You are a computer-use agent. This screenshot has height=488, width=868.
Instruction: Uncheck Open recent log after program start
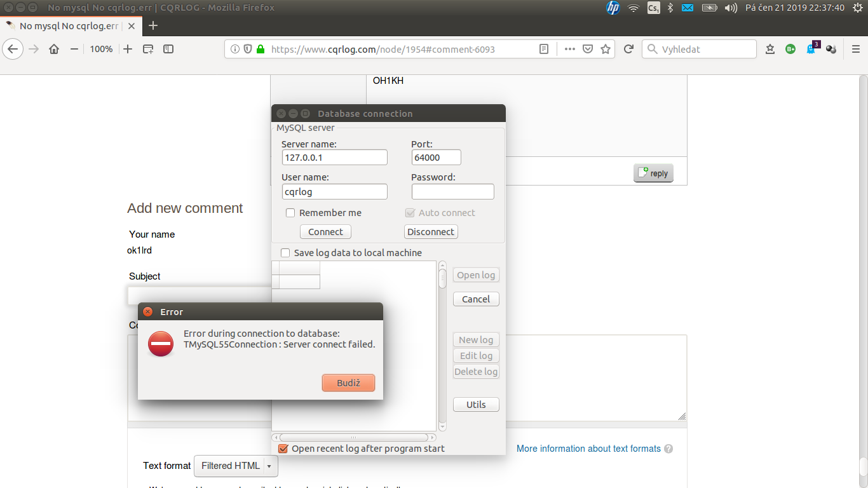coord(283,449)
